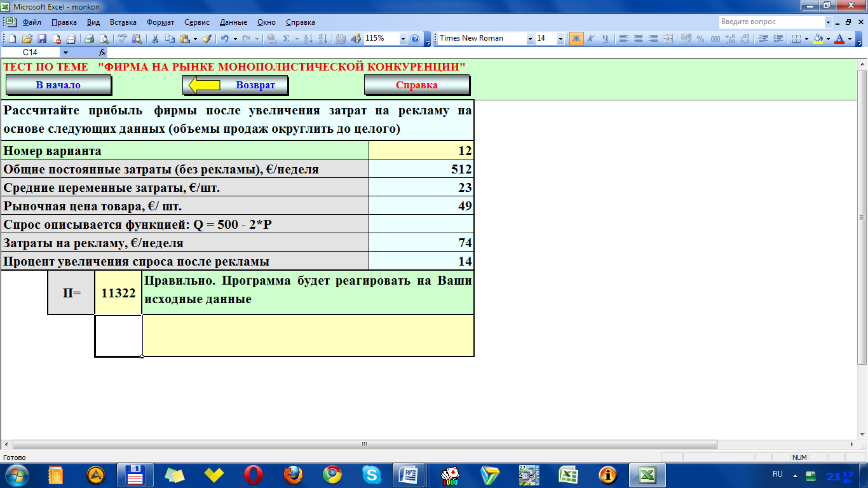Screen dimensions: 868x488
Task: Click the horizontal scrollbar thumb
Action: click(x=365, y=445)
